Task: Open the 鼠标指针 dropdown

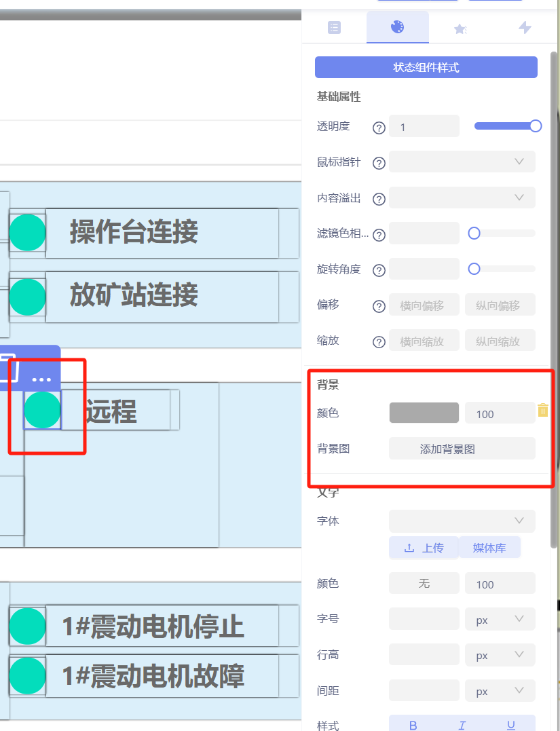Action: 462,162
